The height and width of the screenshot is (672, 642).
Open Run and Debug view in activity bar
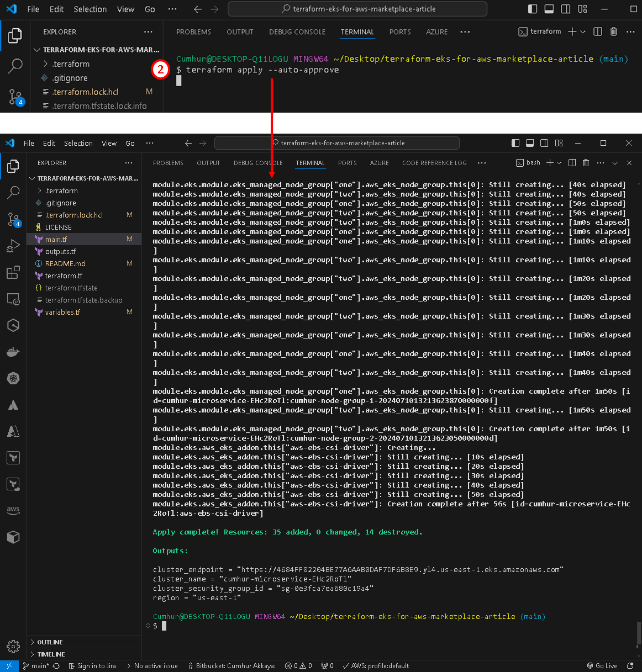point(13,246)
